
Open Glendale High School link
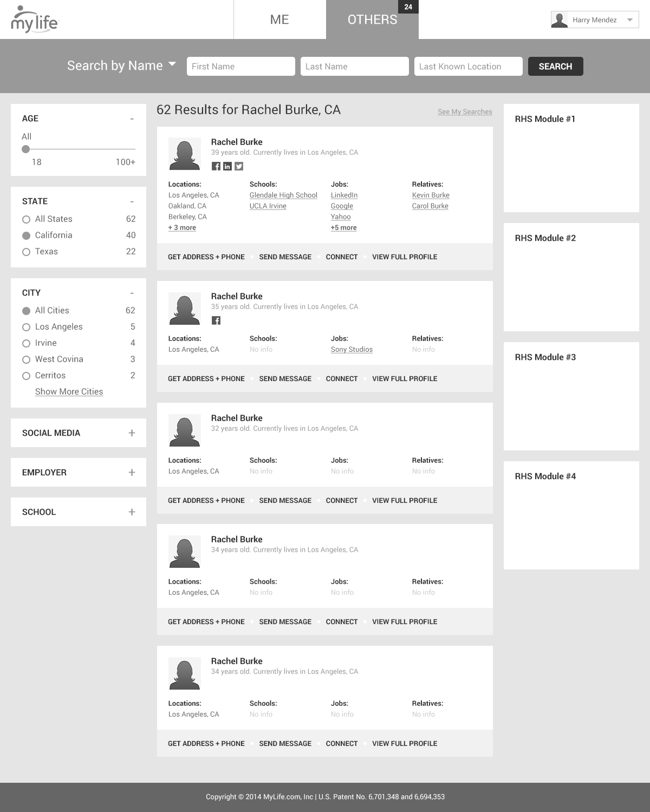point(283,195)
